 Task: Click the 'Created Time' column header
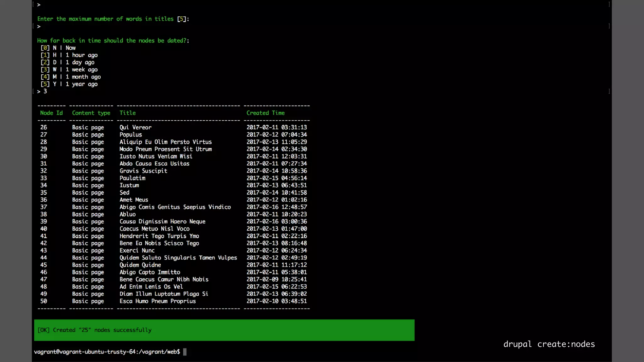click(x=265, y=113)
